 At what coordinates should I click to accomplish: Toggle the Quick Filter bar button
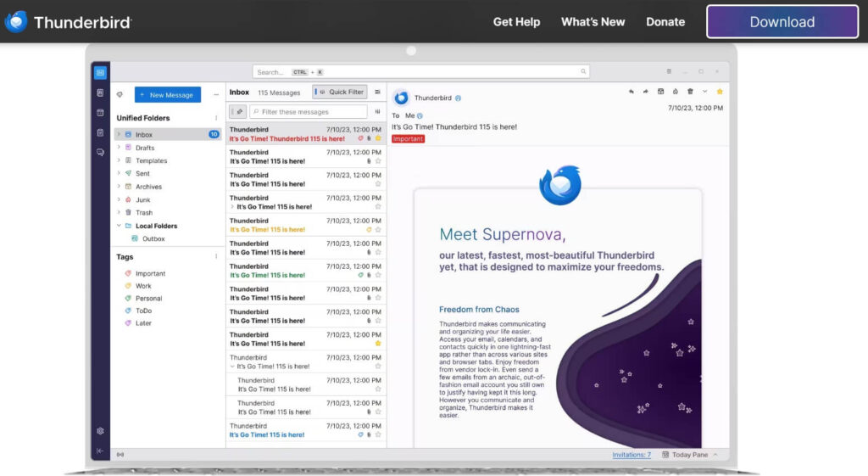340,92
